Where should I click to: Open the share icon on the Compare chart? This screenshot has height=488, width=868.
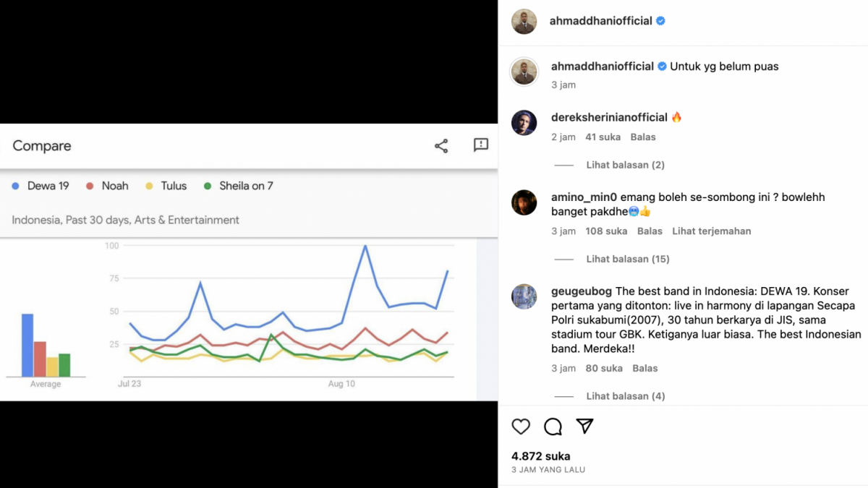[x=441, y=145]
